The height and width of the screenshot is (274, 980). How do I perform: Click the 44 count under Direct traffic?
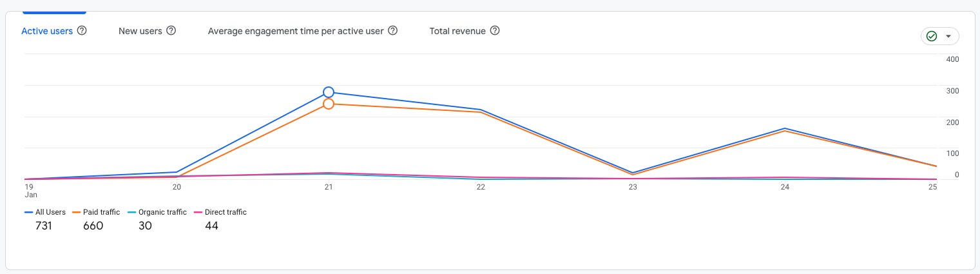[x=211, y=226]
